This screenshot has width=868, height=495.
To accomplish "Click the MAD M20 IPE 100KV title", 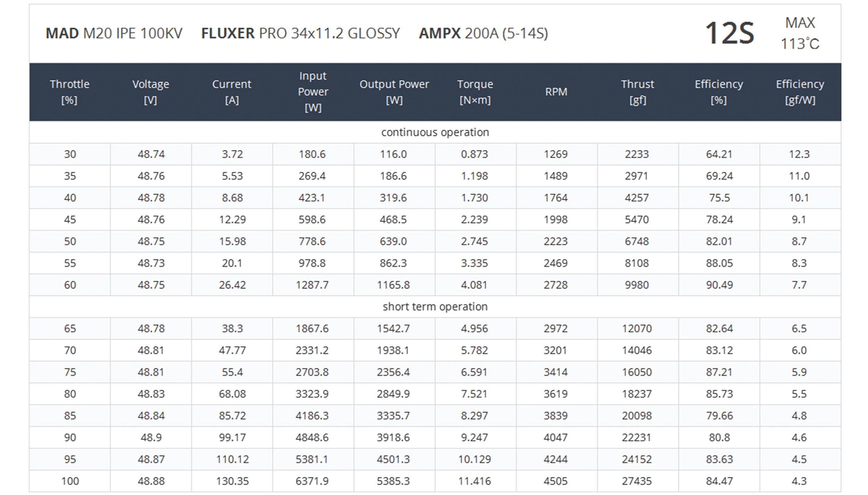I will pyautogui.click(x=114, y=33).
